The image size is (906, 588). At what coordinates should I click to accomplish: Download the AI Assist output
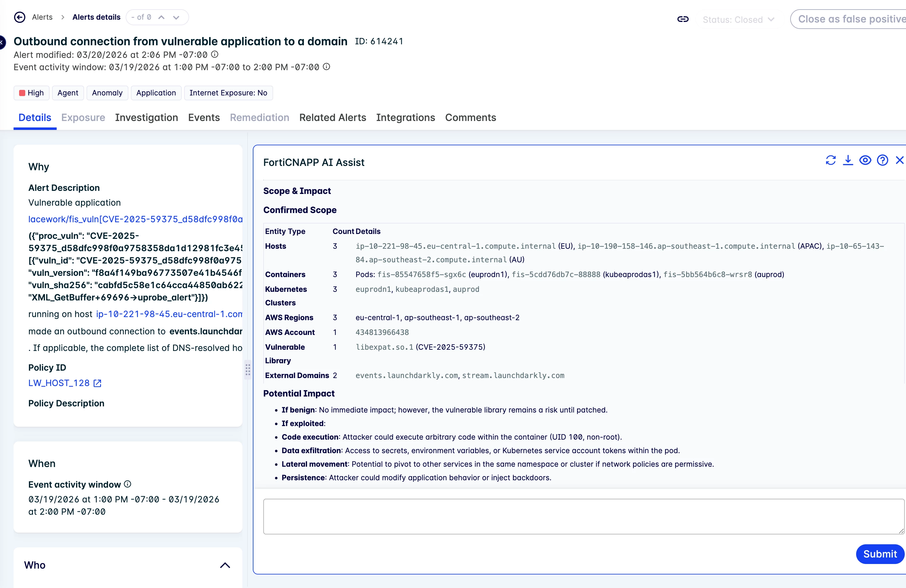point(848,160)
